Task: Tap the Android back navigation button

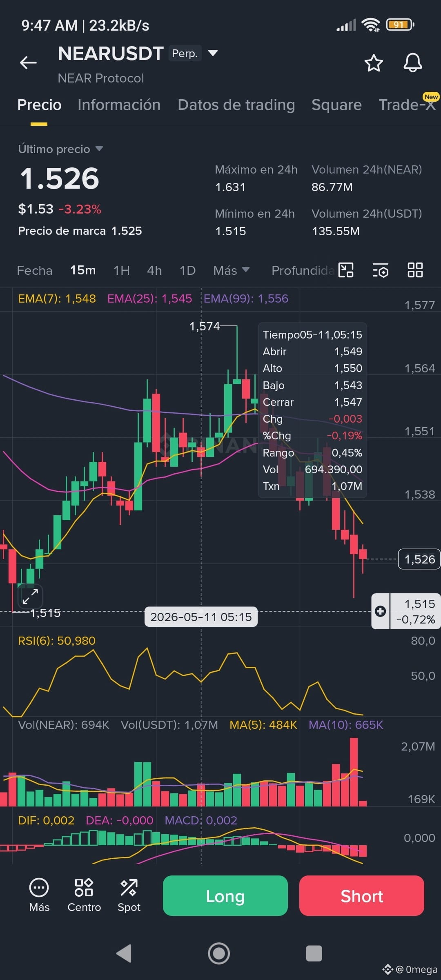Action: pyautogui.click(x=124, y=953)
